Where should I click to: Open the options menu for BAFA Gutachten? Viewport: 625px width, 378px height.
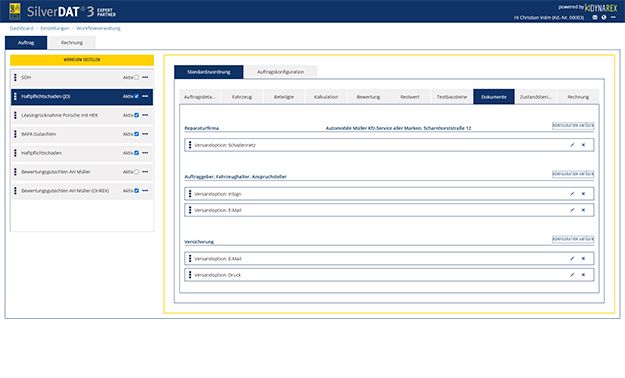[145, 134]
